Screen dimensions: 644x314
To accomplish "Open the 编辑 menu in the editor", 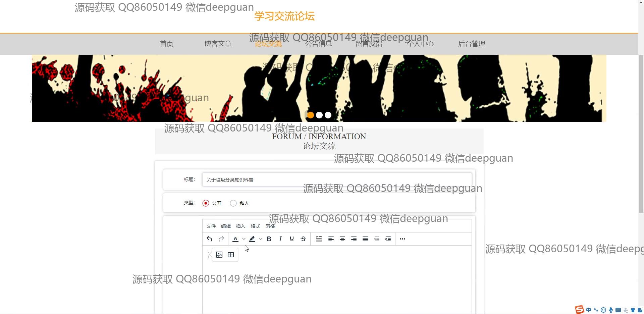I will (226, 226).
